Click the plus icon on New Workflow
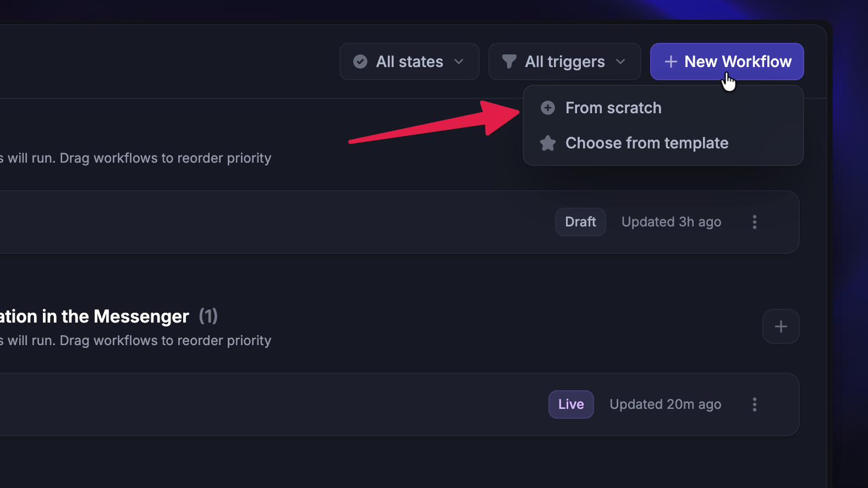Image resolution: width=868 pixels, height=488 pixels. 671,62
